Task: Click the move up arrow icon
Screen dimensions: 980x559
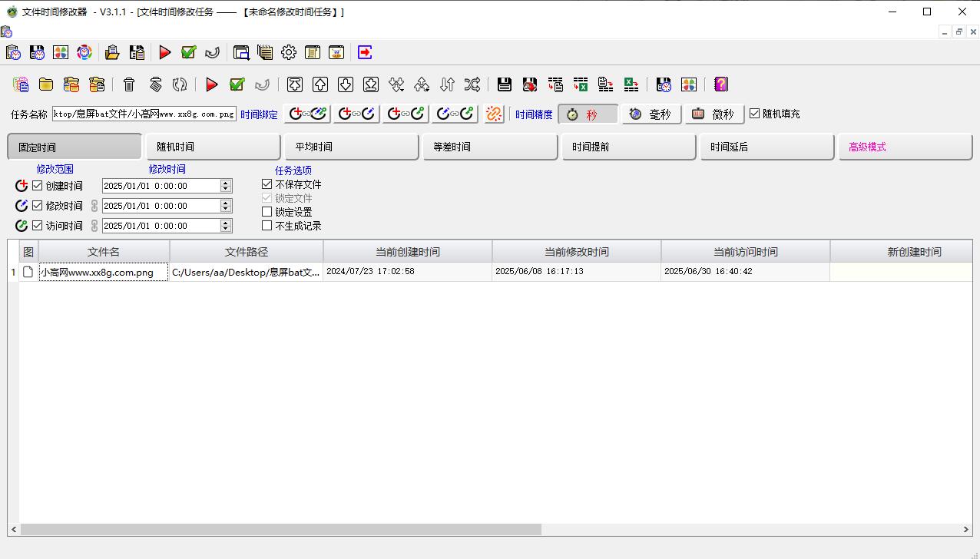Action: coord(320,84)
